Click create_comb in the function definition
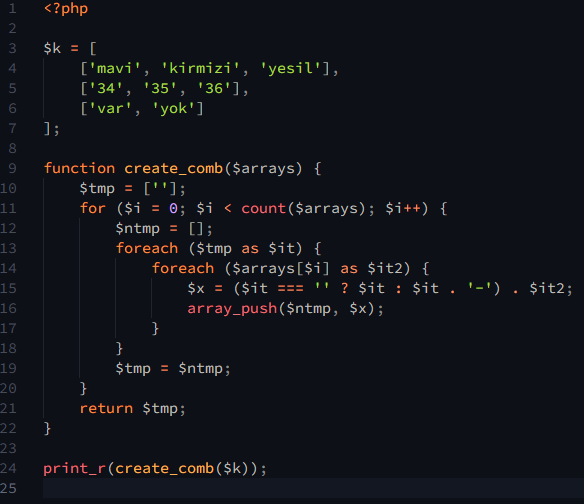 tap(174, 168)
